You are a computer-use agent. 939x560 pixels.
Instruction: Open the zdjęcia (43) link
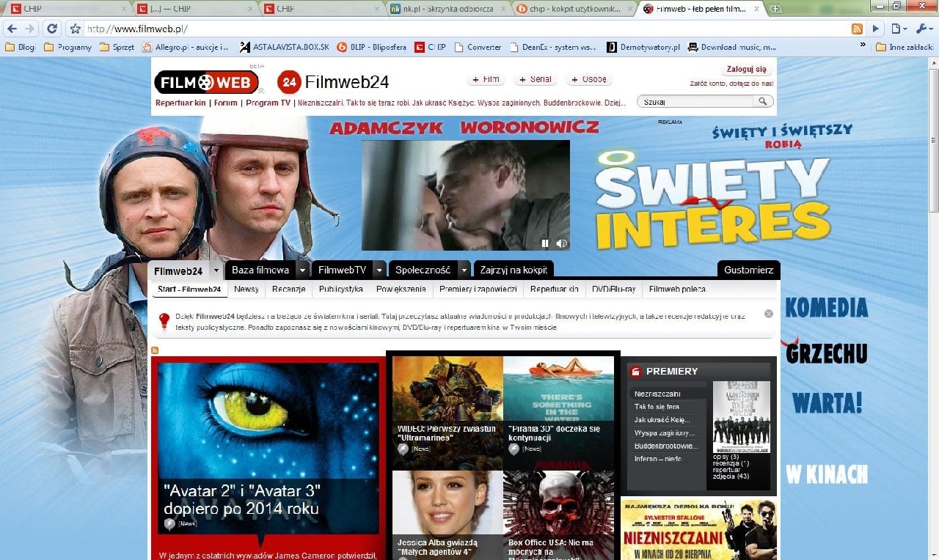731,476
